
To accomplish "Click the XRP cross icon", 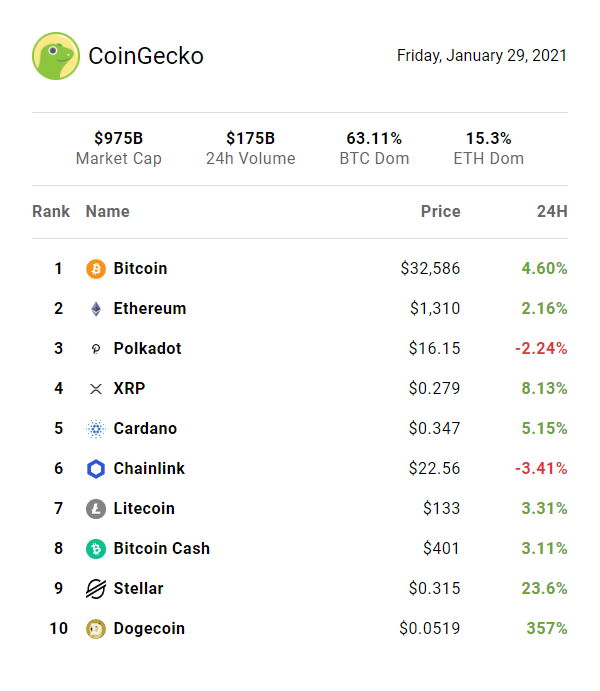I will tap(96, 389).
